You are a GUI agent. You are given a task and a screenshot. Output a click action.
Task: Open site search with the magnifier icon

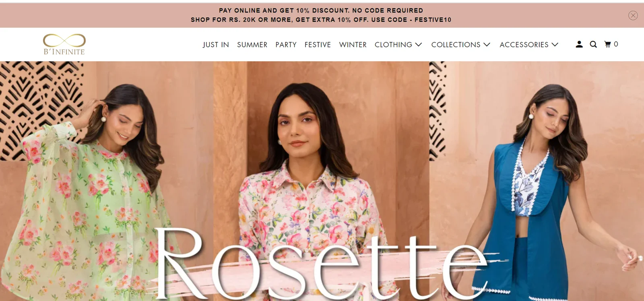[x=593, y=44]
